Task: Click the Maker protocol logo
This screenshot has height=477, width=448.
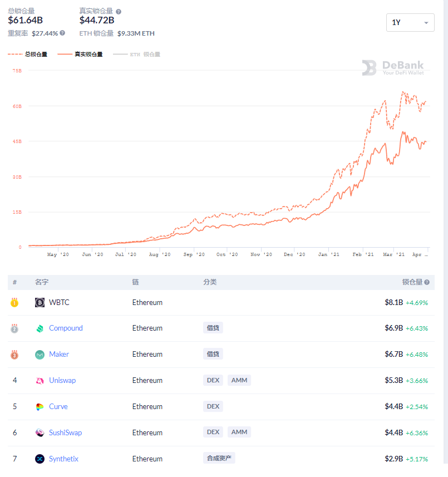Action: pyautogui.click(x=40, y=355)
